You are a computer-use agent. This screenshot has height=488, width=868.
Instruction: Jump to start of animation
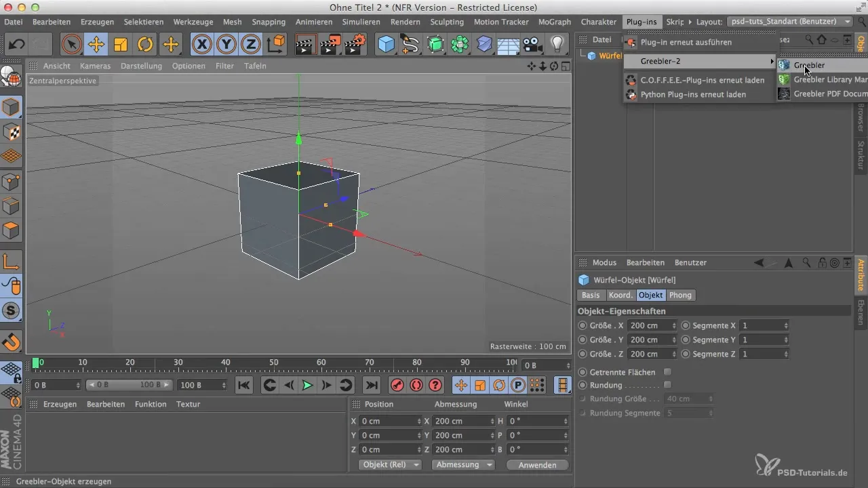tap(243, 385)
